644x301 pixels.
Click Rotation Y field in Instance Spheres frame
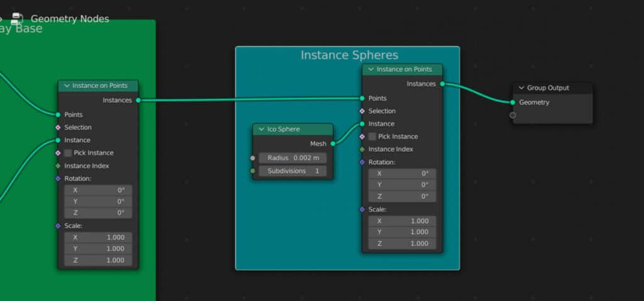[402, 185]
